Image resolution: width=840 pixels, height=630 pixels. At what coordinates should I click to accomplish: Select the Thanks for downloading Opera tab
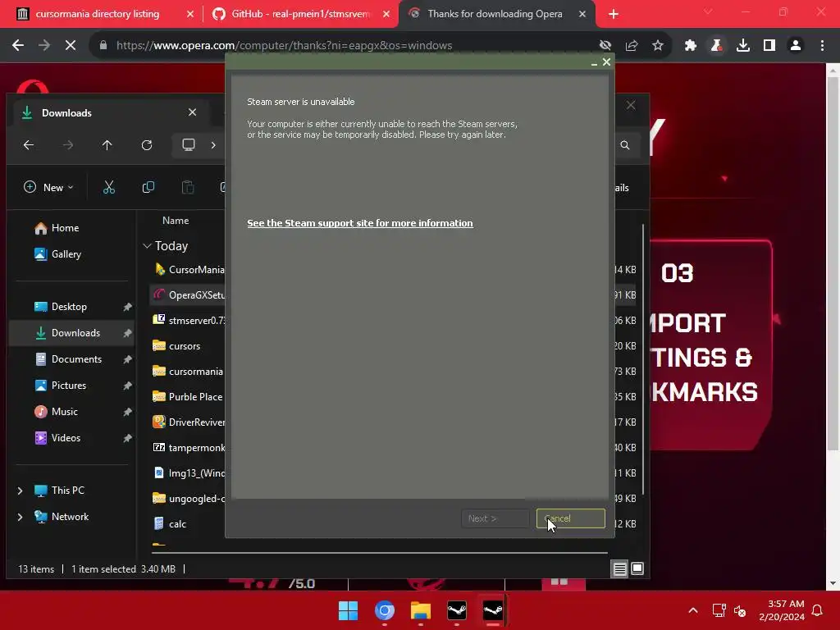(x=495, y=14)
